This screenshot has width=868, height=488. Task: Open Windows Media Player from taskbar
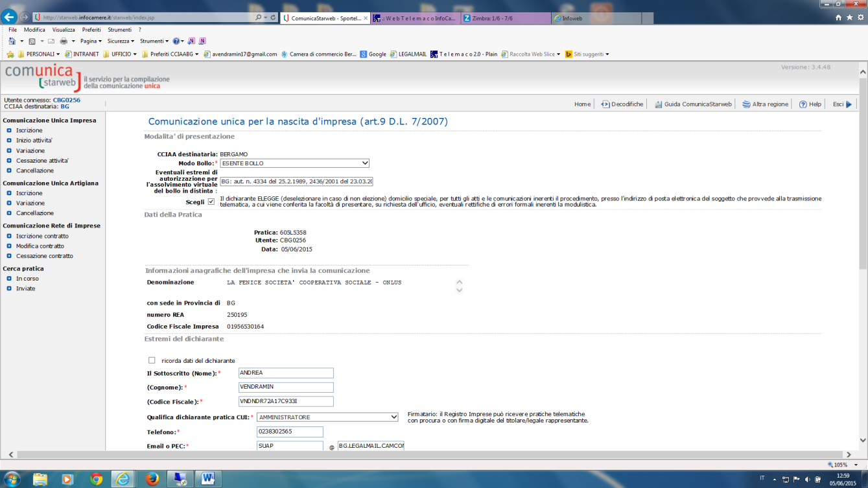coord(67,479)
